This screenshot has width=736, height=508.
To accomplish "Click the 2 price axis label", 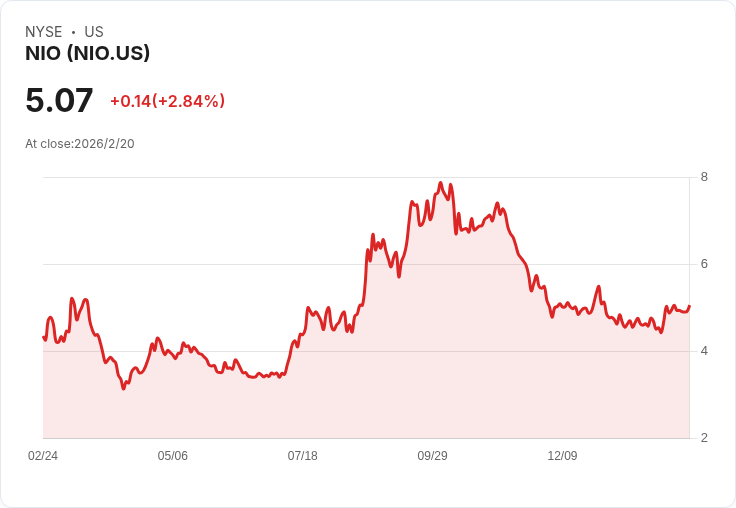I will click(x=704, y=438).
